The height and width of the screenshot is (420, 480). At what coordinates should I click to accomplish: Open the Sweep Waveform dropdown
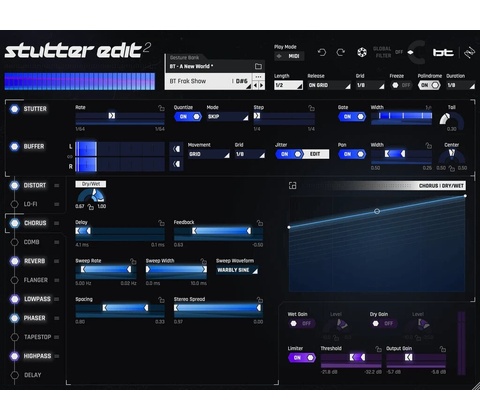click(237, 270)
